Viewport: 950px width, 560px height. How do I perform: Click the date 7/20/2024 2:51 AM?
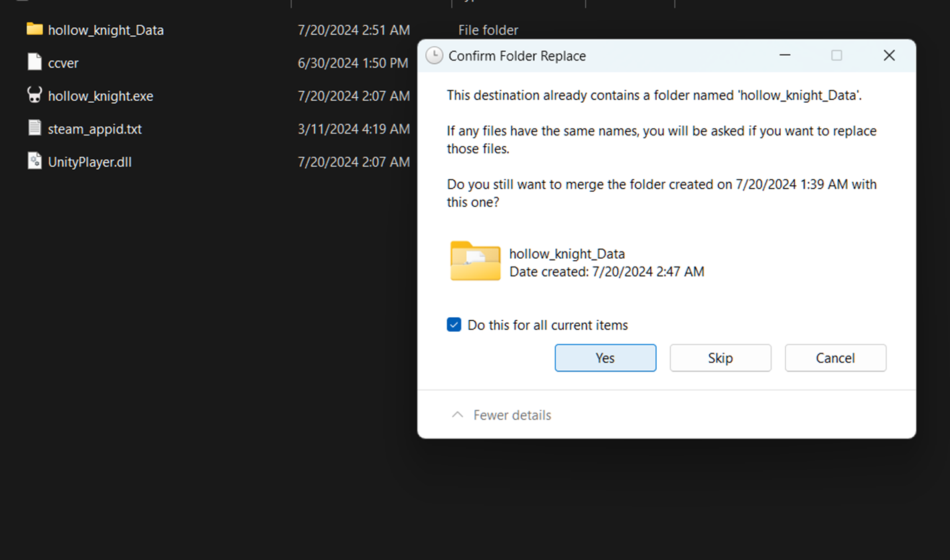click(354, 30)
